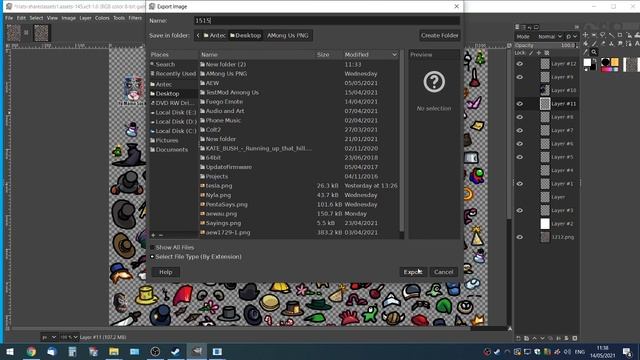Select Layer #10 thumbnail in Layers

click(545, 90)
